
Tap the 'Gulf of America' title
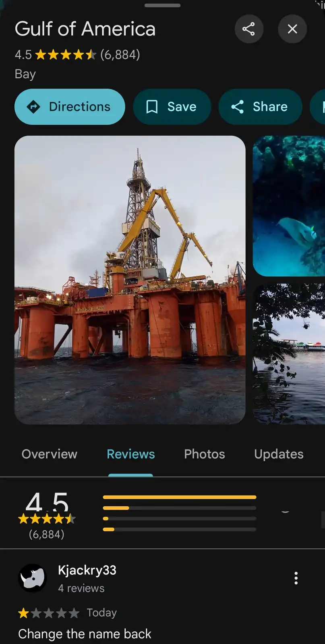(x=85, y=29)
